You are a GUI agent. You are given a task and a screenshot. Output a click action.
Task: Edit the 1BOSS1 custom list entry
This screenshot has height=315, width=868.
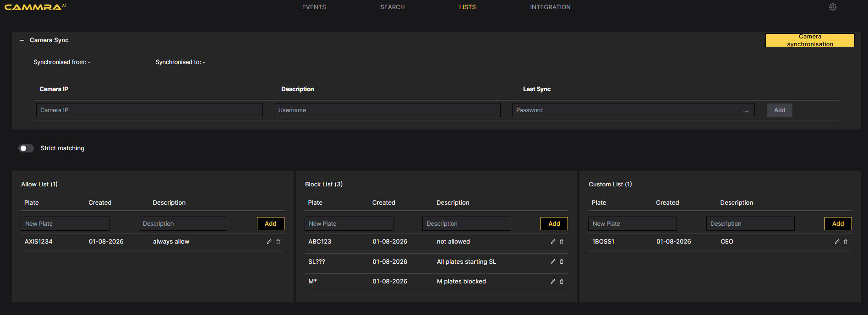tap(837, 242)
